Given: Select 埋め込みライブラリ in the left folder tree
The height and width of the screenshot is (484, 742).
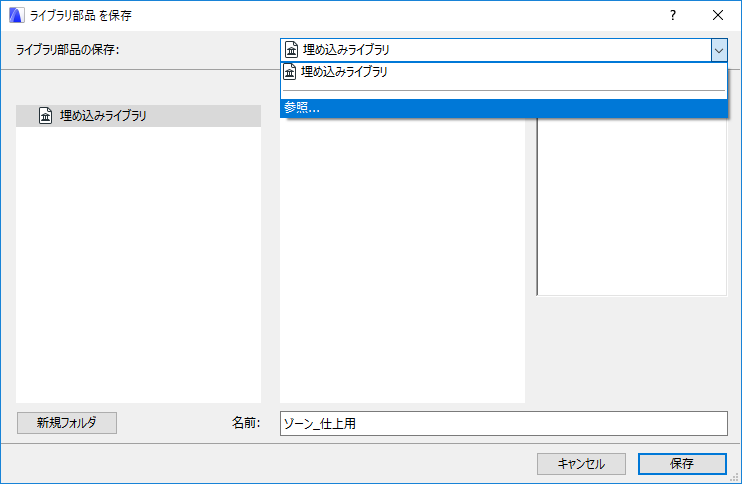Looking at the screenshot, I should (138, 116).
